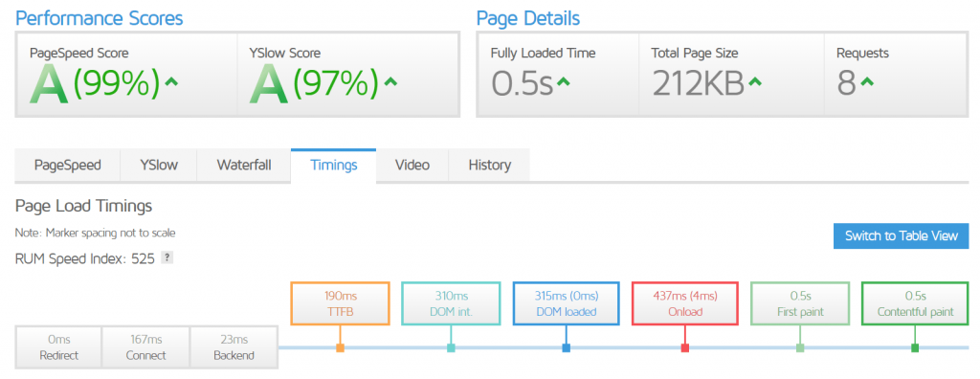Screen dimensions: 980x379
Task: Switch to the YSlow tab
Action: click(x=158, y=166)
